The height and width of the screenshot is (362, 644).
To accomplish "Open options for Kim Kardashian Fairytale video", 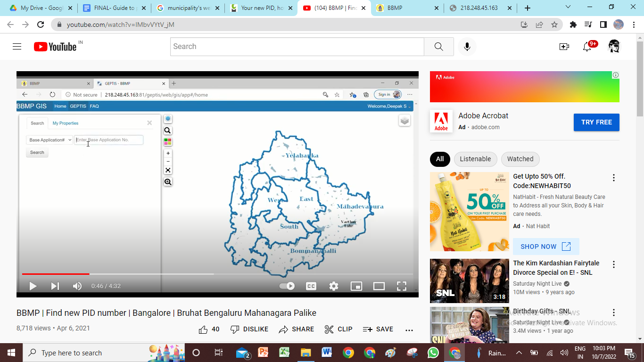I will pyautogui.click(x=614, y=264).
